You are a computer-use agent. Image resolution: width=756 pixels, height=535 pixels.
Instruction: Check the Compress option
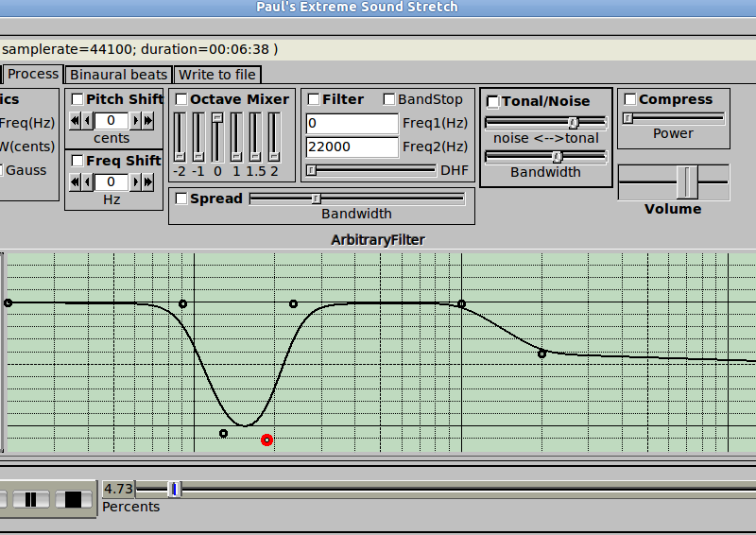point(629,99)
